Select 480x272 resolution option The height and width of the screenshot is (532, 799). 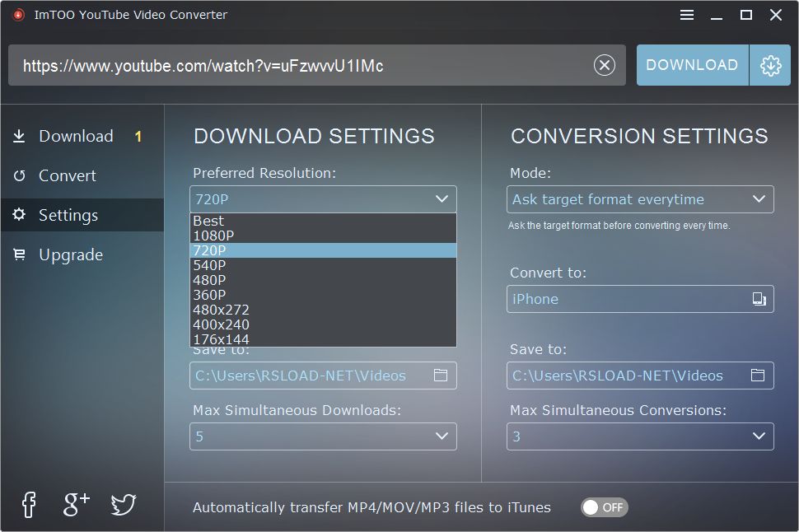tap(323, 310)
